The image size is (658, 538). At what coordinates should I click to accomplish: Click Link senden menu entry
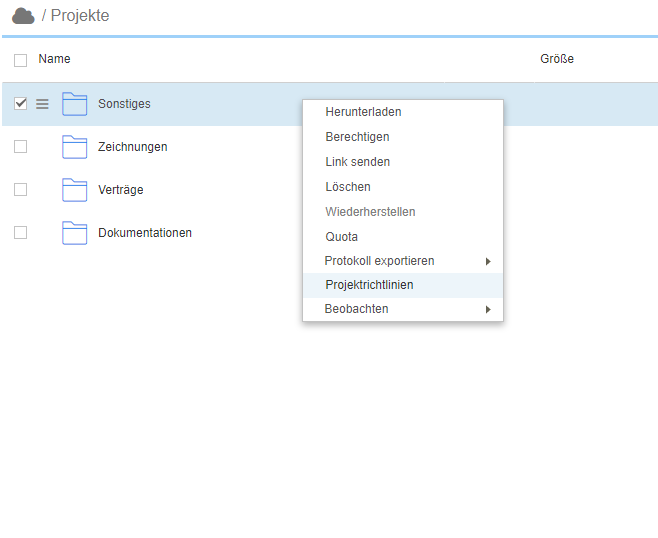click(x=357, y=162)
